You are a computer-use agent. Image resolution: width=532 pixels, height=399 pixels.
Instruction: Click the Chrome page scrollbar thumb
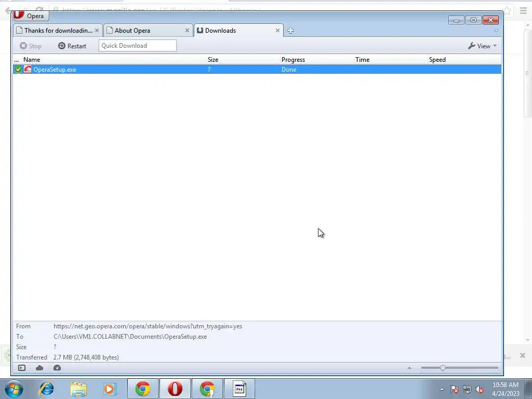click(527, 73)
